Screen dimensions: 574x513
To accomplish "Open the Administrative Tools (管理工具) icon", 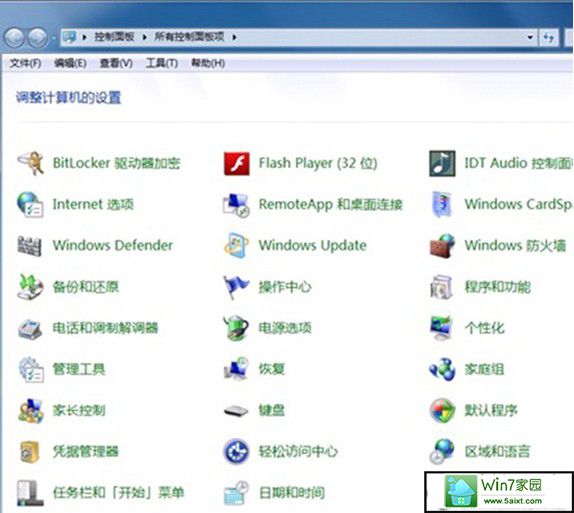I will pyautogui.click(x=31, y=370).
